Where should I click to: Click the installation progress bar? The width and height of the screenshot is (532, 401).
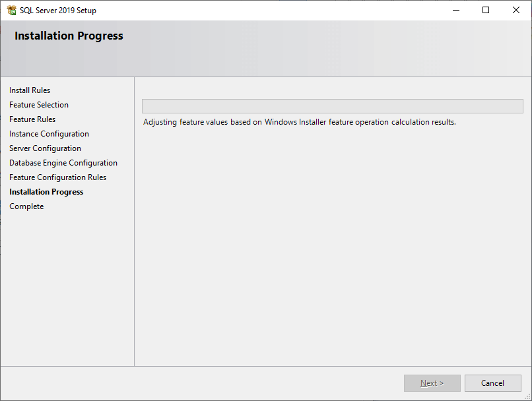332,106
